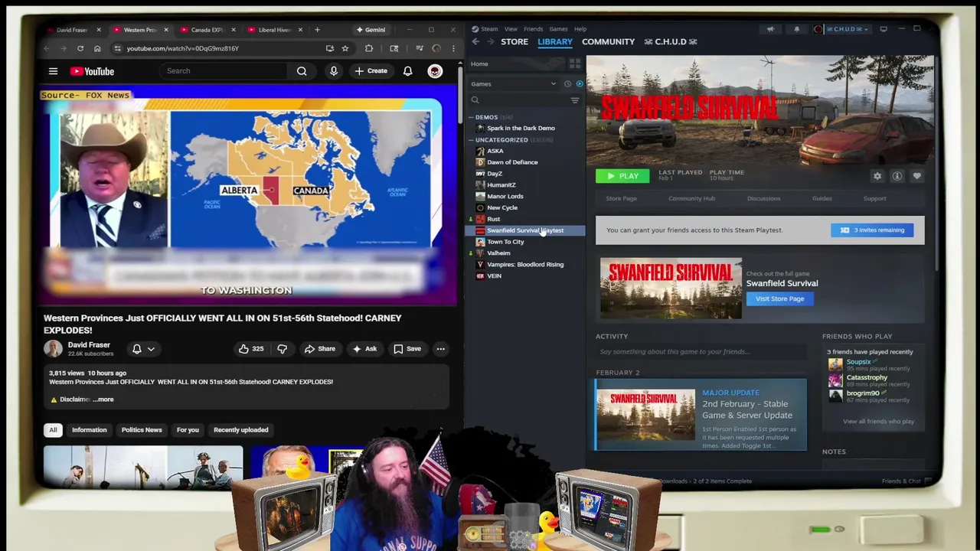This screenshot has width=980, height=551.
Task: Open Steam announcements megaphone icon
Action: [x=770, y=29]
